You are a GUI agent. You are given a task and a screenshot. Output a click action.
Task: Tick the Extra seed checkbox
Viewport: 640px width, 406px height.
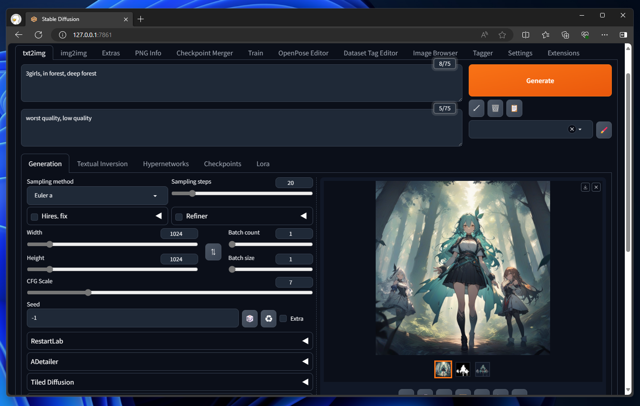point(283,319)
